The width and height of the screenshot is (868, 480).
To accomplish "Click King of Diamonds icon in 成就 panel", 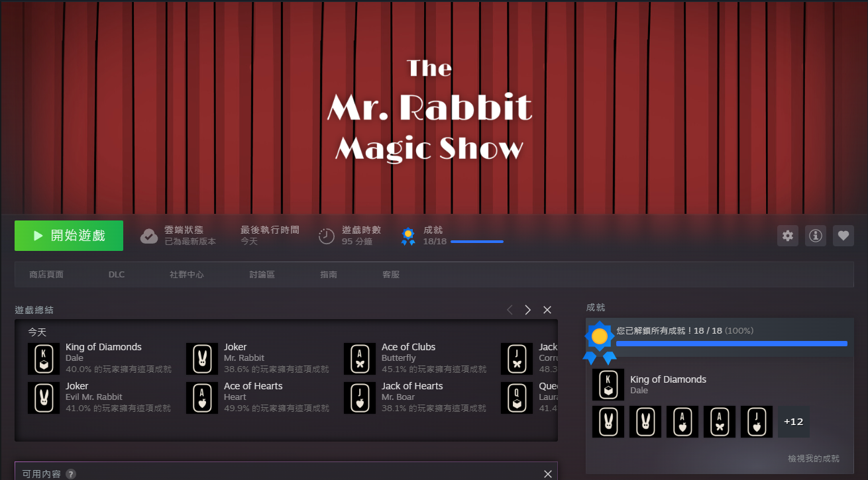I will click(608, 385).
